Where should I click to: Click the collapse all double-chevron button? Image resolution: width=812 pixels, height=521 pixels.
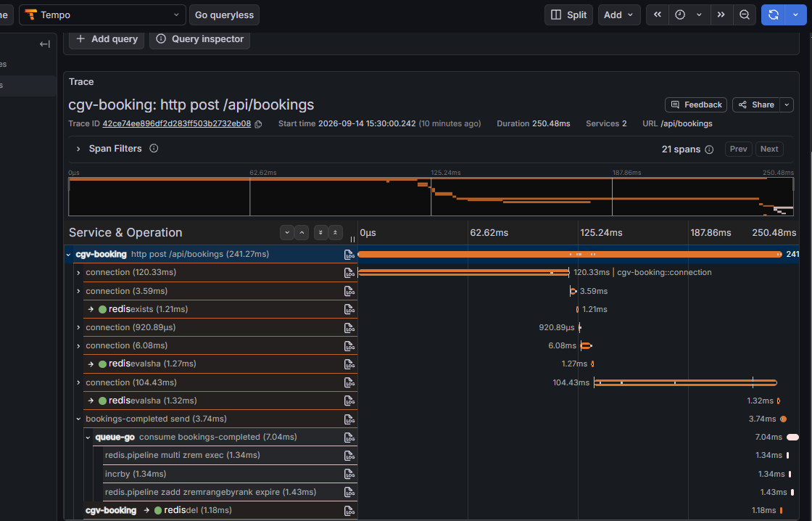[335, 232]
